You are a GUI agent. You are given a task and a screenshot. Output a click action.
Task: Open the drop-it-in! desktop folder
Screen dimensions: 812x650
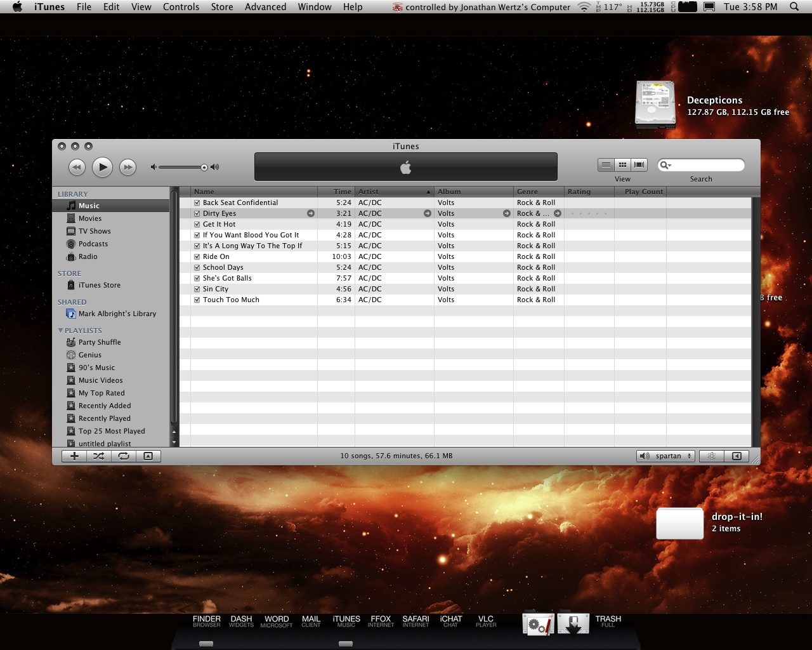(x=680, y=523)
